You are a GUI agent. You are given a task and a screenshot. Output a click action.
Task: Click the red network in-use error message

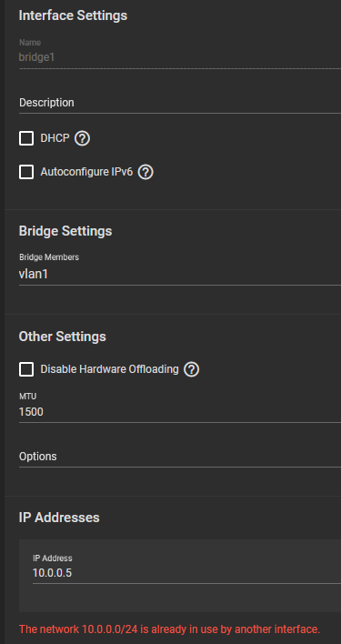[169, 629]
